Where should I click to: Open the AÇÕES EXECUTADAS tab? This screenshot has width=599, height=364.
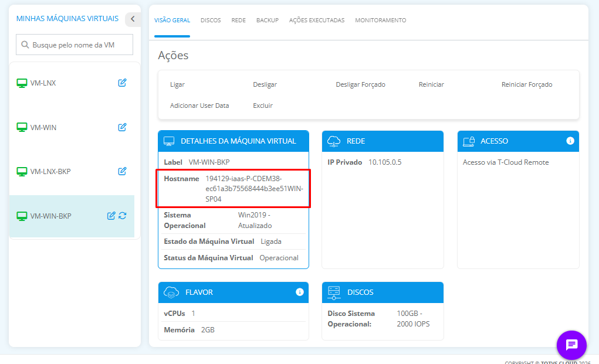pyautogui.click(x=317, y=20)
